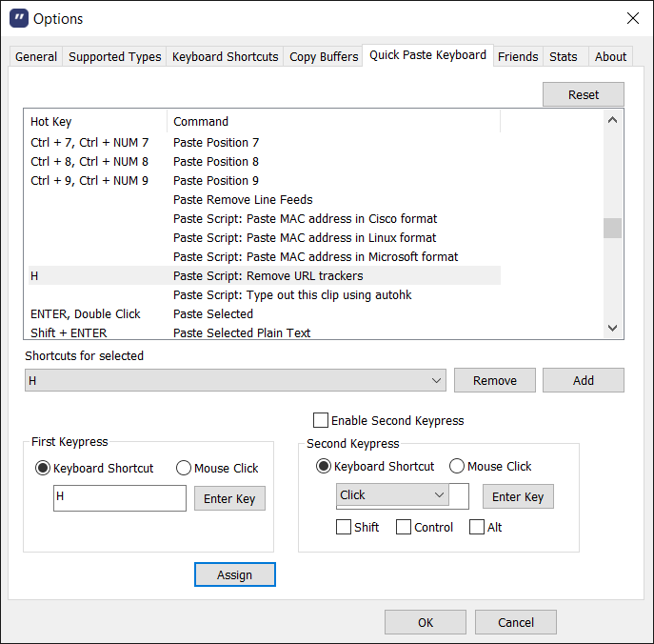Open the Copy Buffers tab
Image resolution: width=654 pixels, height=644 pixels.
point(324,56)
